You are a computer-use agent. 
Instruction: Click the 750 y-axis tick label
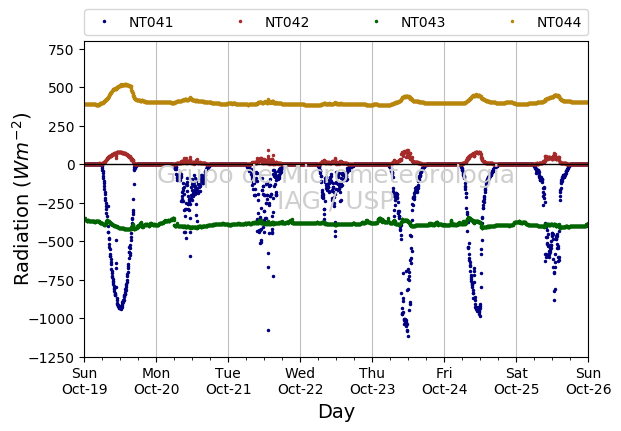tap(61, 50)
